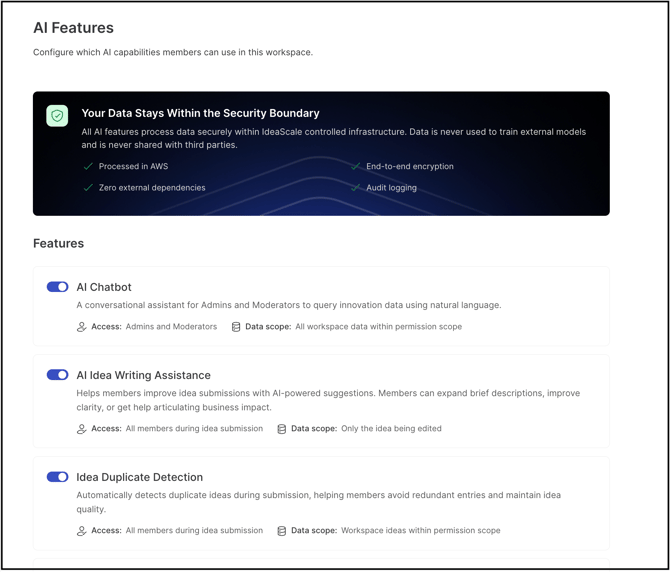Click the 'Automatically detects duplicate ideas' description

click(x=319, y=502)
